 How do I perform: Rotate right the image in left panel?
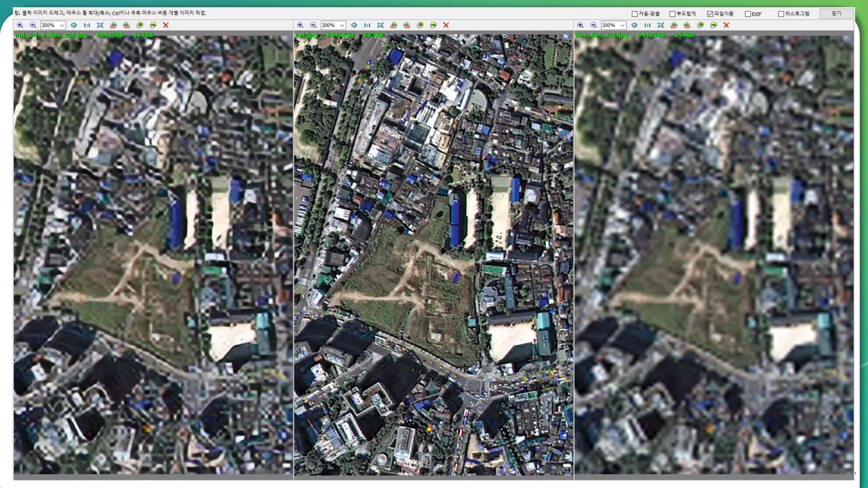click(x=126, y=25)
